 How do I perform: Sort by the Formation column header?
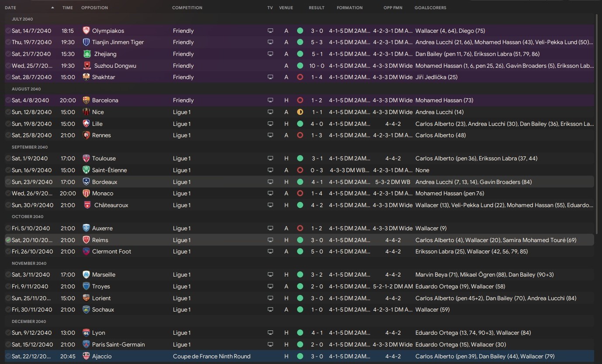349,7
